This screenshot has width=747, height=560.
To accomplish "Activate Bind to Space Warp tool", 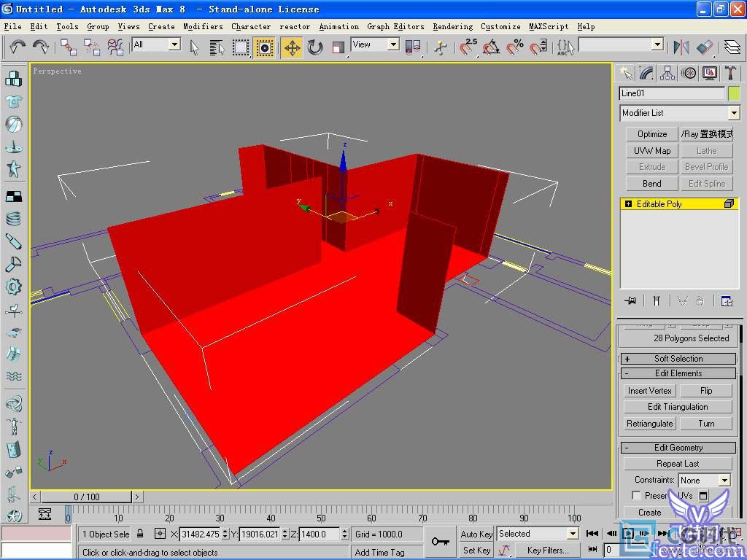I will pyautogui.click(x=115, y=47).
